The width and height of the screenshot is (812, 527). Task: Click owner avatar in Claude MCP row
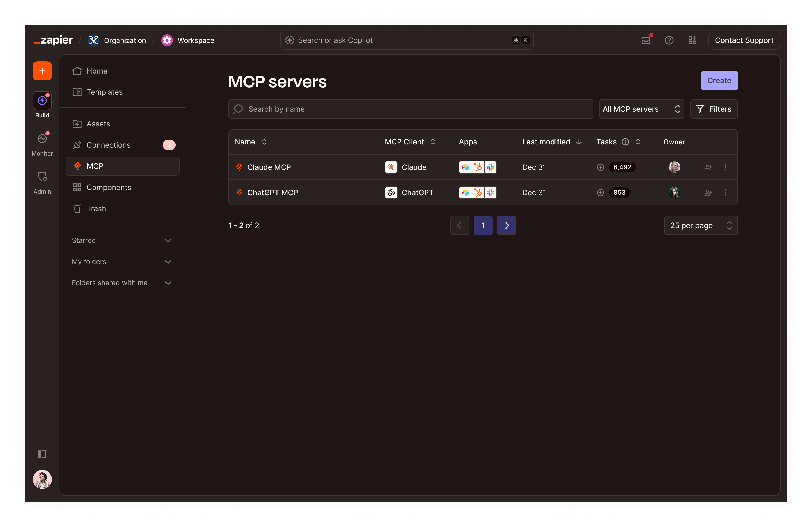674,167
